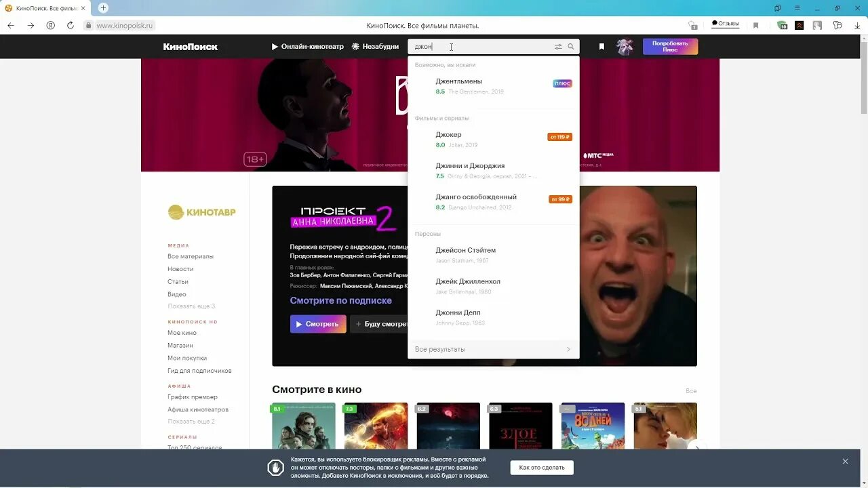Open the Незабудни section

coord(375,47)
